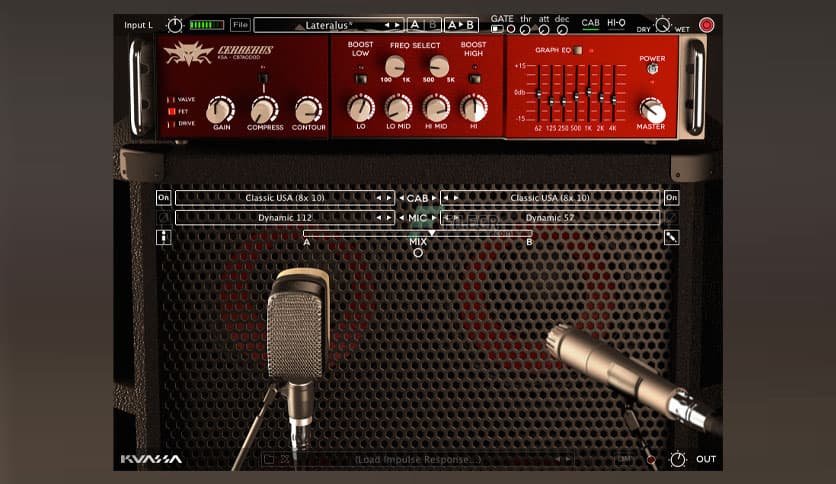Adjust the Input L level knob

pos(174,25)
